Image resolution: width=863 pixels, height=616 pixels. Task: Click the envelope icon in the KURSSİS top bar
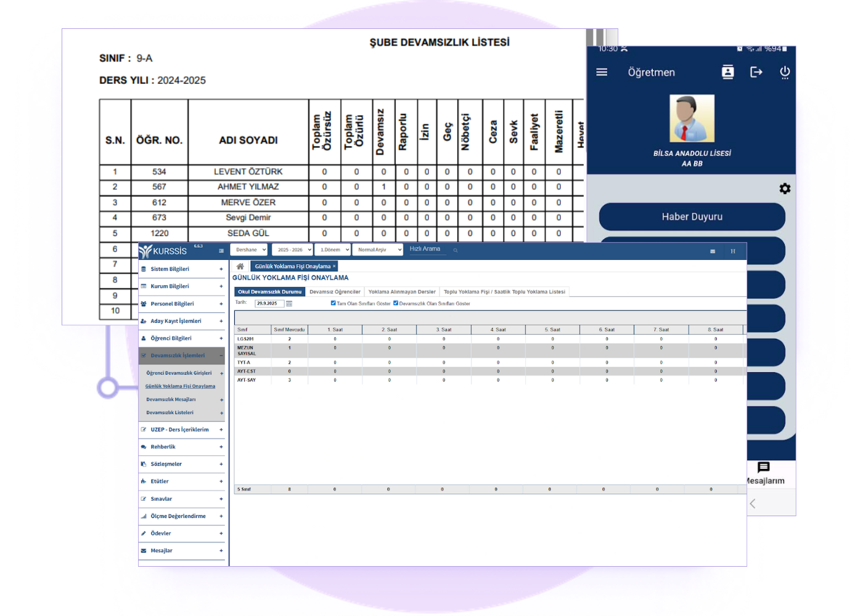pyautogui.click(x=712, y=251)
